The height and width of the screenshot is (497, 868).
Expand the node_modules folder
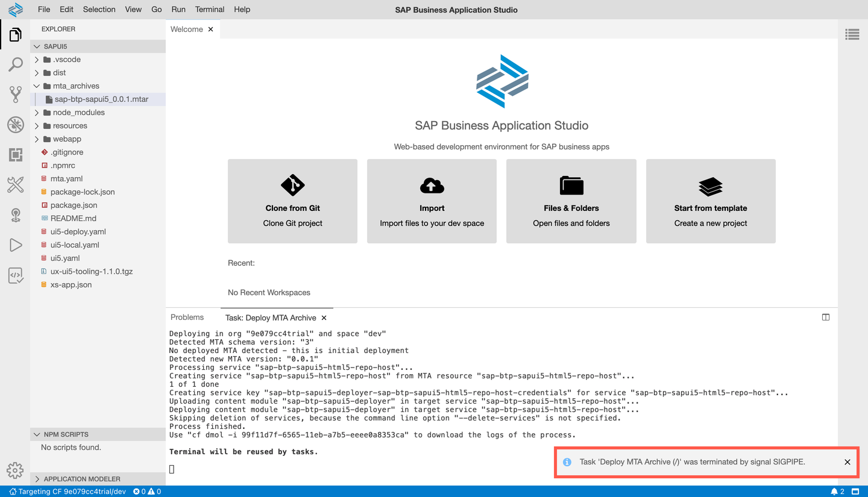tap(98, 113)
